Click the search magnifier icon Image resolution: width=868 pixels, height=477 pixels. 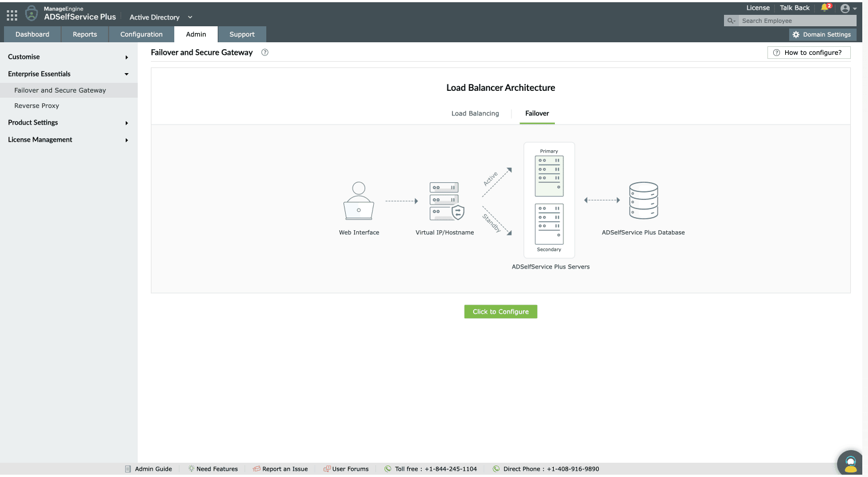(x=731, y=21)
